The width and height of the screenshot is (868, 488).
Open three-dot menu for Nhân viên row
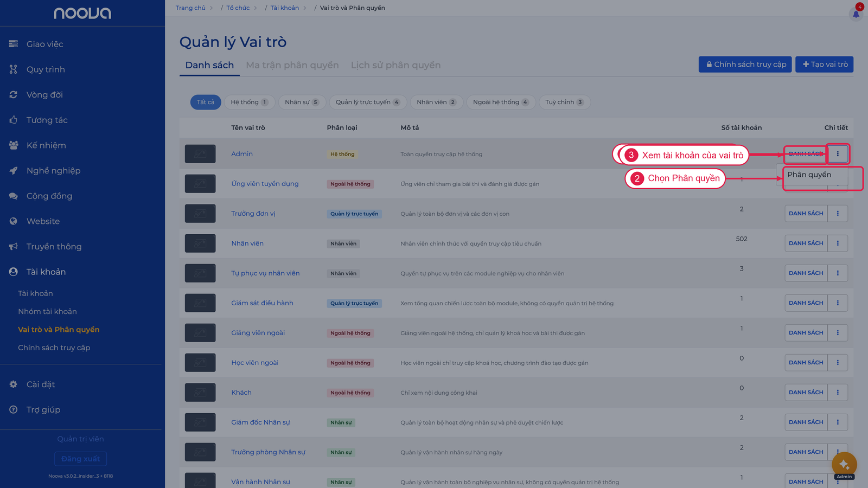pos(838,243)
